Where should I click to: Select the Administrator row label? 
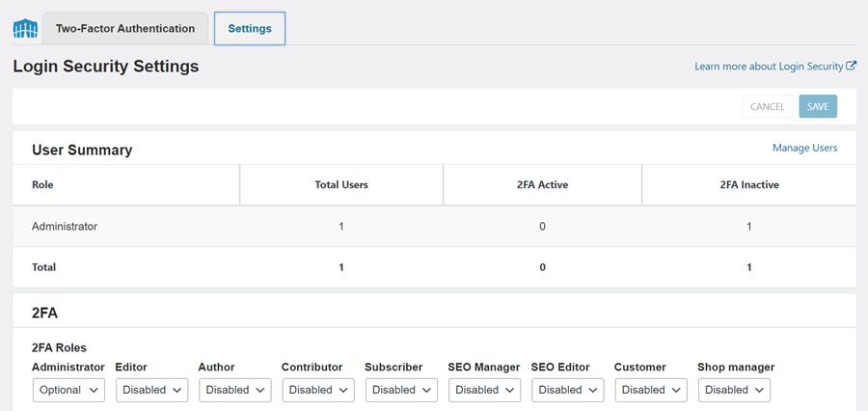[65, 227]
